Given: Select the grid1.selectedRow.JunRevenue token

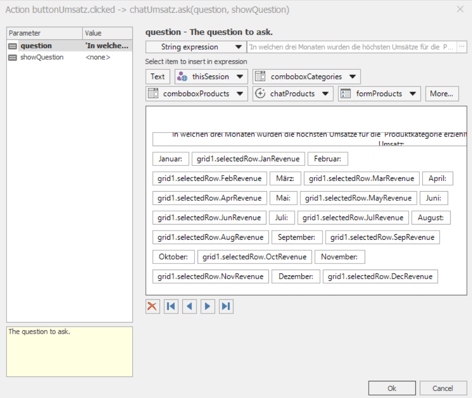Looking at the screenshot, I should pyautogui.click(x=209, y=218).
